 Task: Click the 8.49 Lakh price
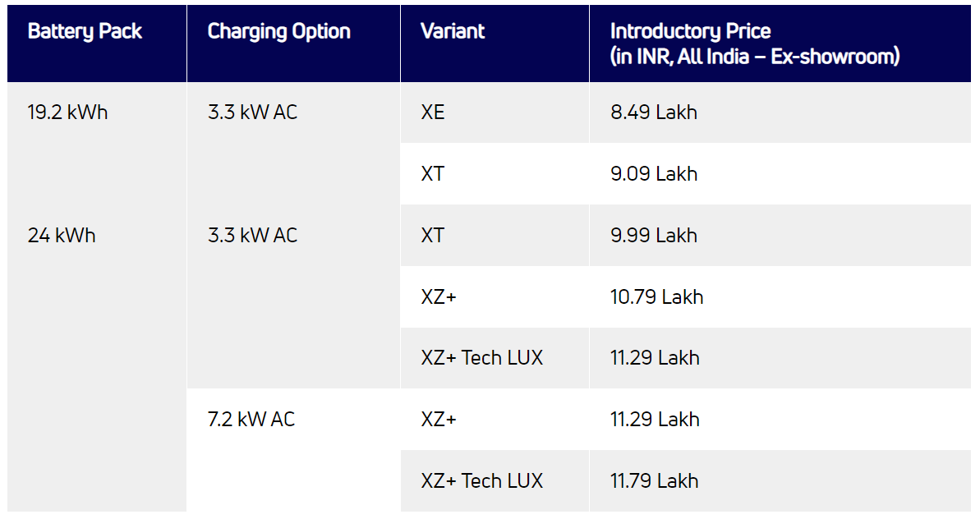pos(654,113)
